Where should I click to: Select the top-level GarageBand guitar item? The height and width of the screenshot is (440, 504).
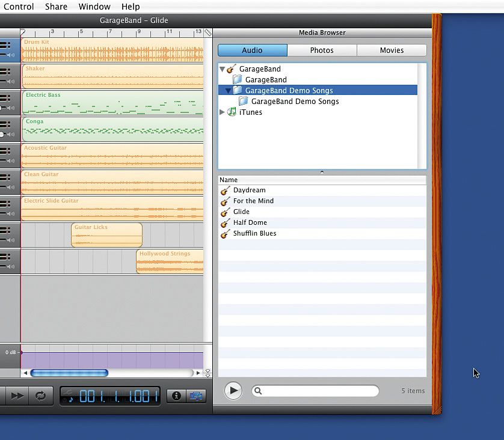[x=254, y=69]
